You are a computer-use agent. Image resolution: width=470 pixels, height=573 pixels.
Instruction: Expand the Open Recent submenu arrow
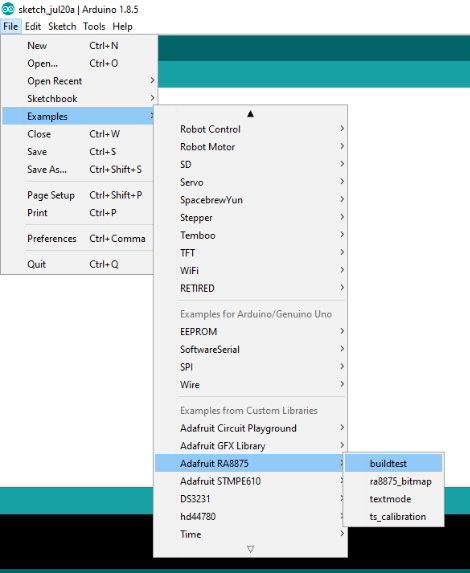point(152,80)
